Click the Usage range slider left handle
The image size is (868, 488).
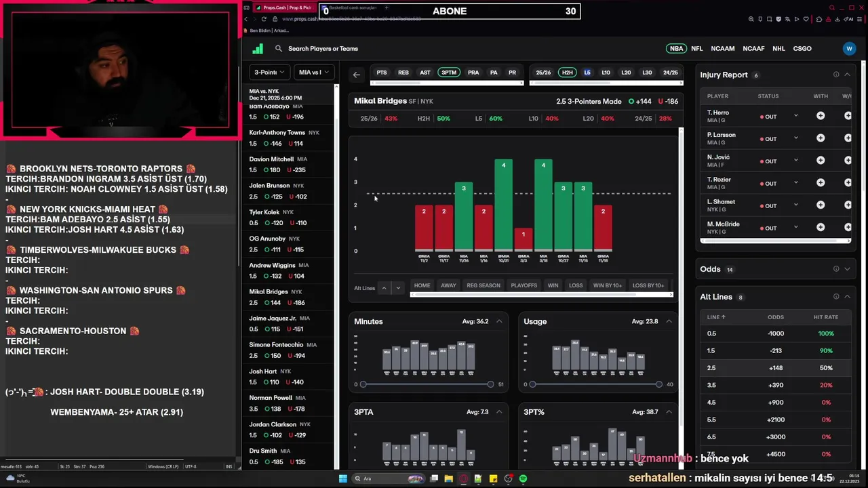click(x=532, y=384)
